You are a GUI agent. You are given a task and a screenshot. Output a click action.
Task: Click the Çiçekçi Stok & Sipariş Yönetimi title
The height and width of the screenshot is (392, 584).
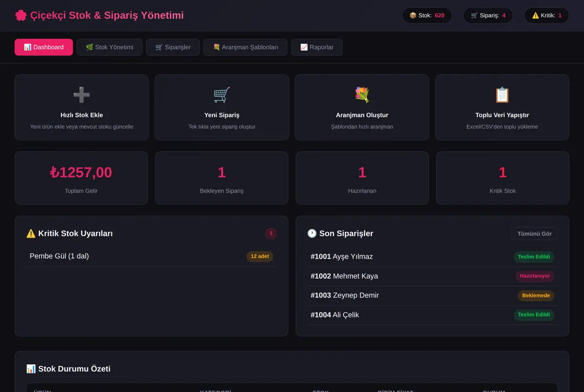(107, 16)
